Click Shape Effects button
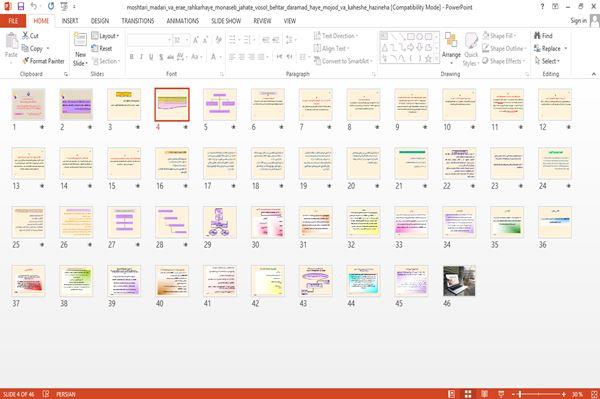The height and width of the screenshot is (399, 600). (x=504, y=61)
